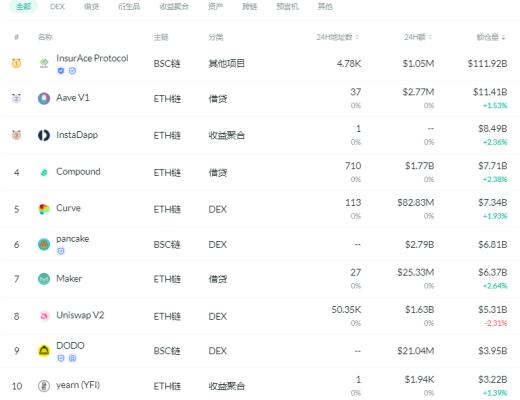The image size is (520, 400).
Task: Open the InsurAce Protocol project name
Action: pyautogui.click(x=92, y=58)
